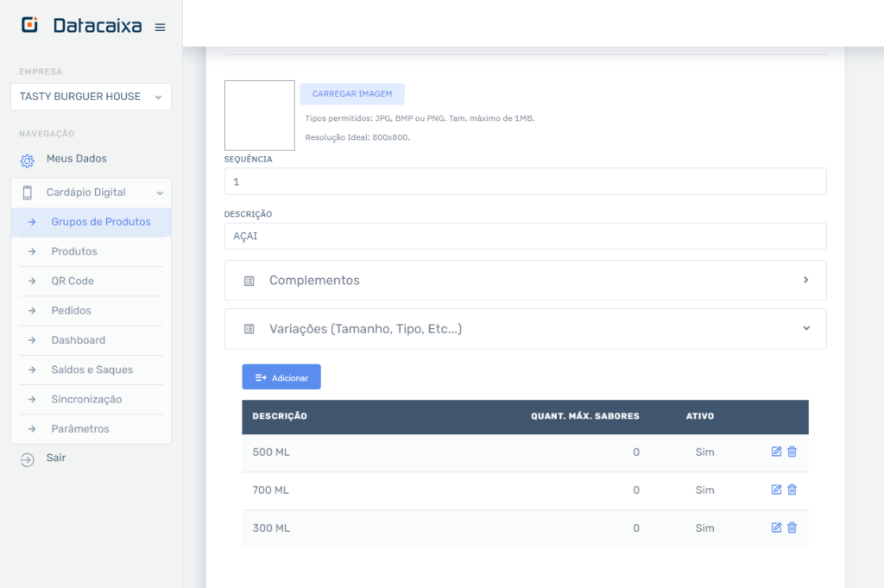The width and height of the screenshot is (884, 588).
Task: Click the Descrição input field
Action: (525, 236)
